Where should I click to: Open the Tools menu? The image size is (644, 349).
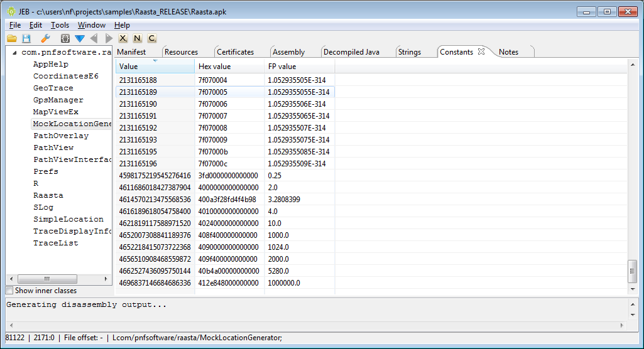tap(60, 25)
